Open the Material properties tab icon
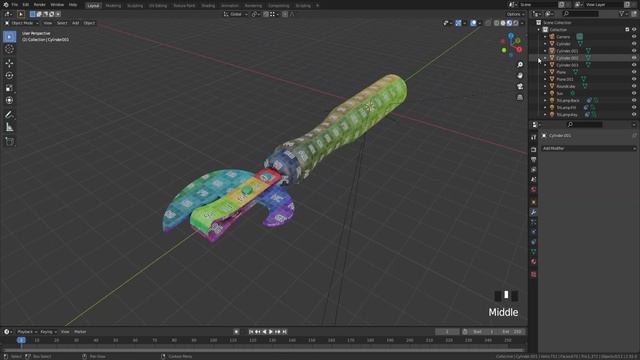The width and height of the screenshot is (640, 360). point(533,262)
